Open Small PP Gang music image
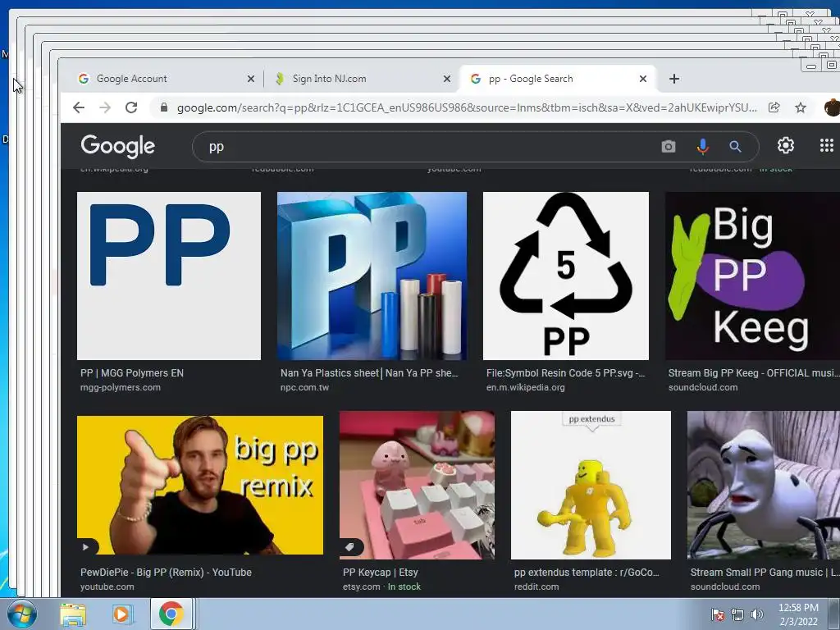840x630 pixels. (764, 486)
